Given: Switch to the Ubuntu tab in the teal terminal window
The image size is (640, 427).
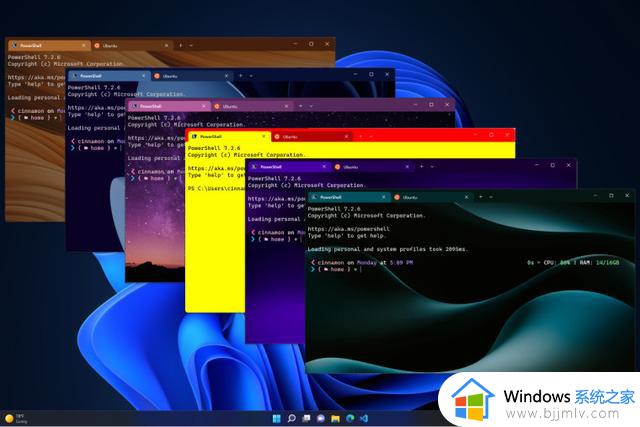Looking at the screenshot, I should coord(431,197).
